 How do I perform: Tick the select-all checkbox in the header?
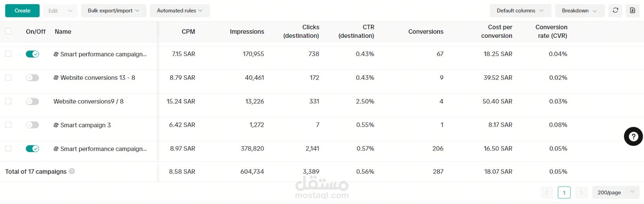tap(8, 31)
